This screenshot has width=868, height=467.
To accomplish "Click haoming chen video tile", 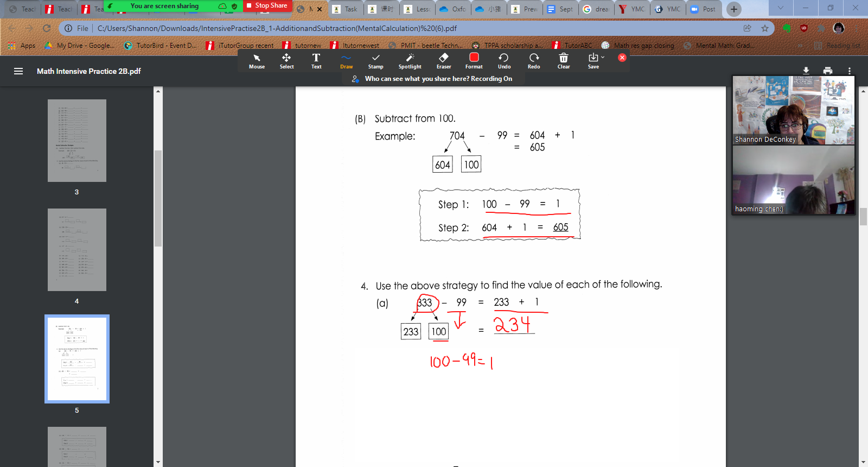I will point(794,180).
